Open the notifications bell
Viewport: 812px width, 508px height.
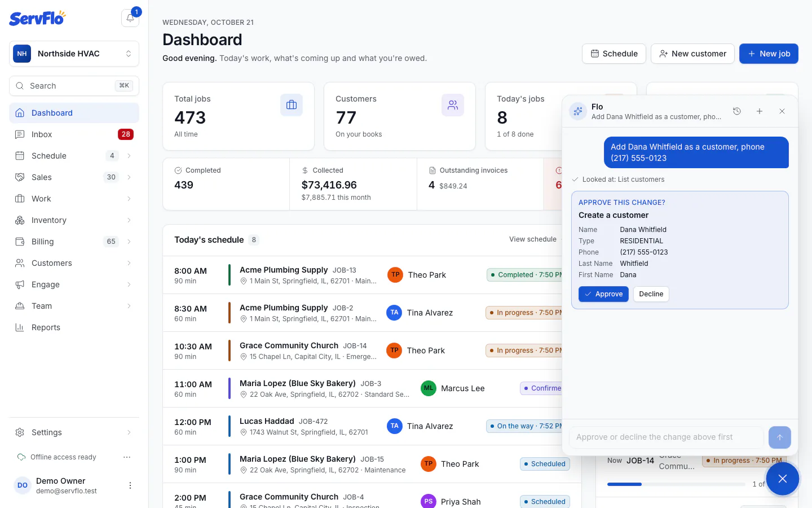click(x=130, y=18)
